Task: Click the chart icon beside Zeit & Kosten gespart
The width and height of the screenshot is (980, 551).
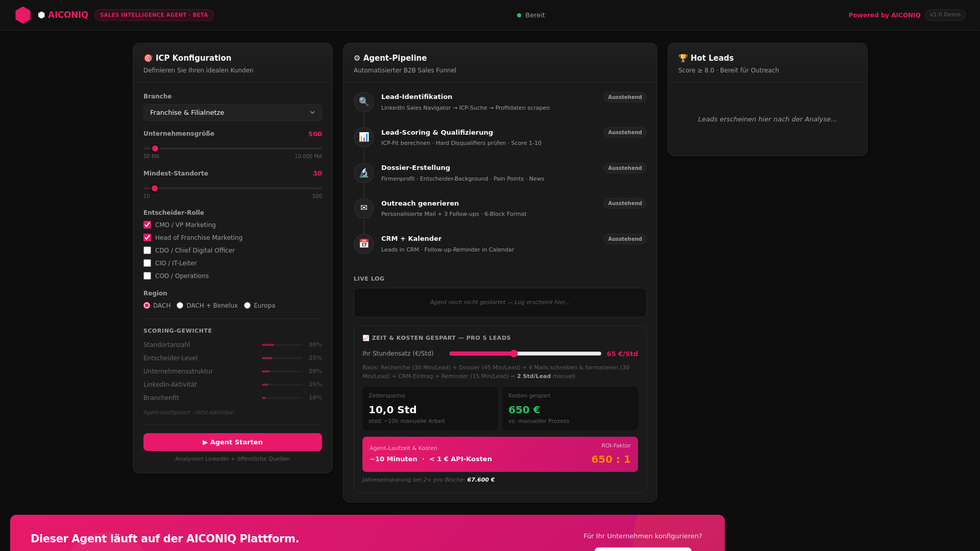Action: pyautogui.click(x=366, y=338)
